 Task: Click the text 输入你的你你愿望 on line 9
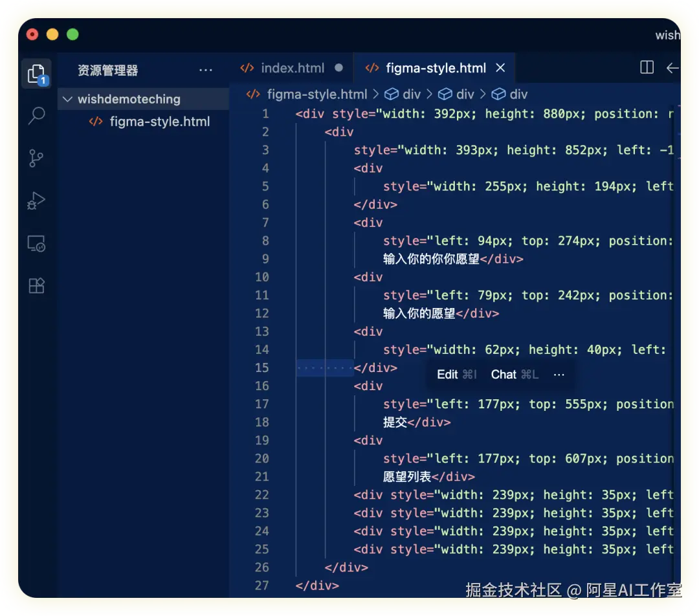pos(431,259)
